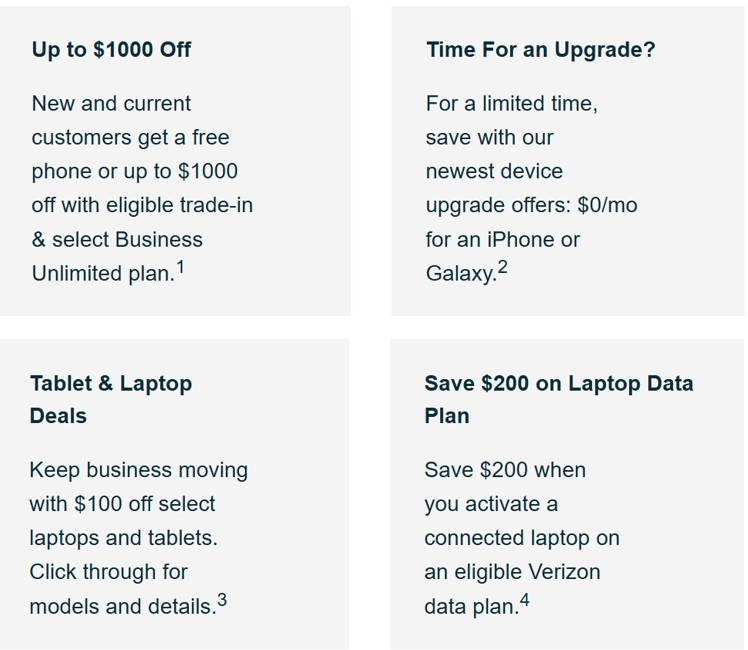Select the "for an iPhone or" line
This screenshot has width=748, height=650.
pyautogui.click(x=502, y=240)
